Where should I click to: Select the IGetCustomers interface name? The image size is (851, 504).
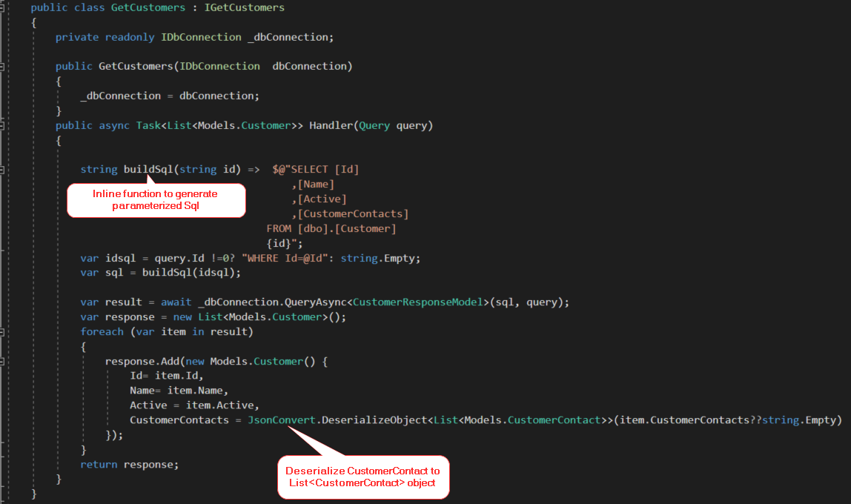click(x=244, y=7)
